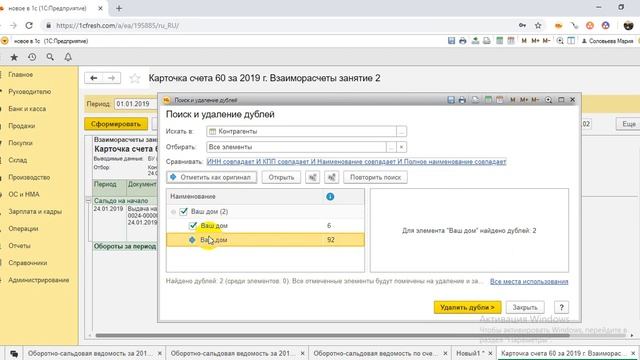This screenshot has height=360, width=640.
Task: Zoom icon in the duplicates dialog title bar
Action: [549, 100]
